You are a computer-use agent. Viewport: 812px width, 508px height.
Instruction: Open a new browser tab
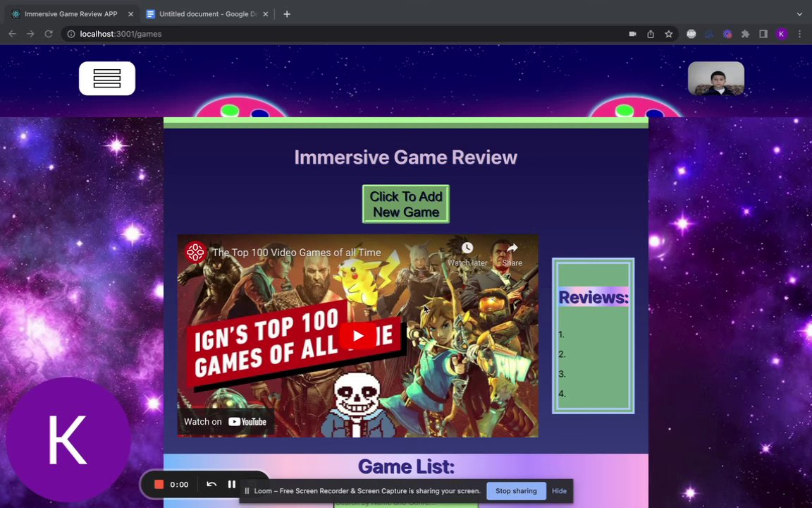287,14
